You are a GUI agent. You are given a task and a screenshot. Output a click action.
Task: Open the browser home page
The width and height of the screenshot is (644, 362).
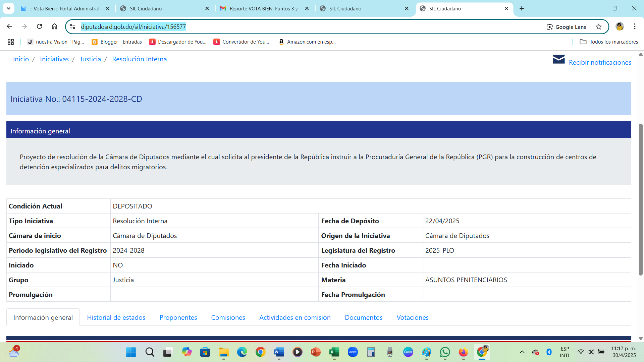point(54,26)
